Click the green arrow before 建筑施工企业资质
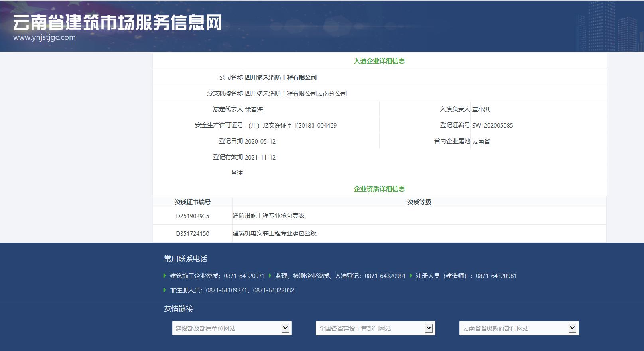 165,276
